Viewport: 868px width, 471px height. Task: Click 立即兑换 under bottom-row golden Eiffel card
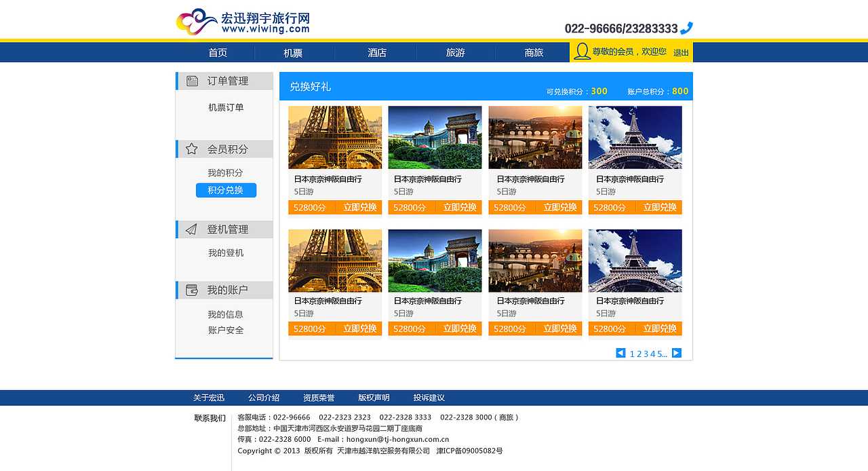click(359, 329)
